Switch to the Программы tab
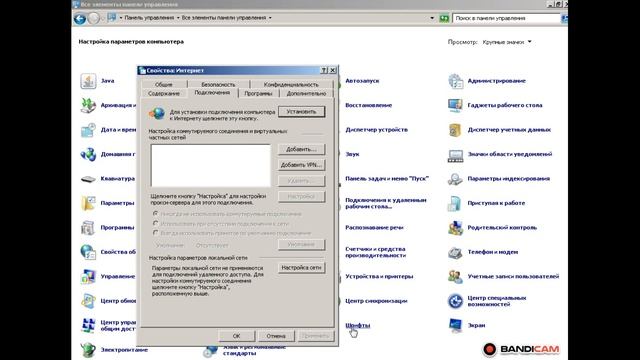Image resolution: width=640 pixels, height=360 pixels. pos(258,93)
